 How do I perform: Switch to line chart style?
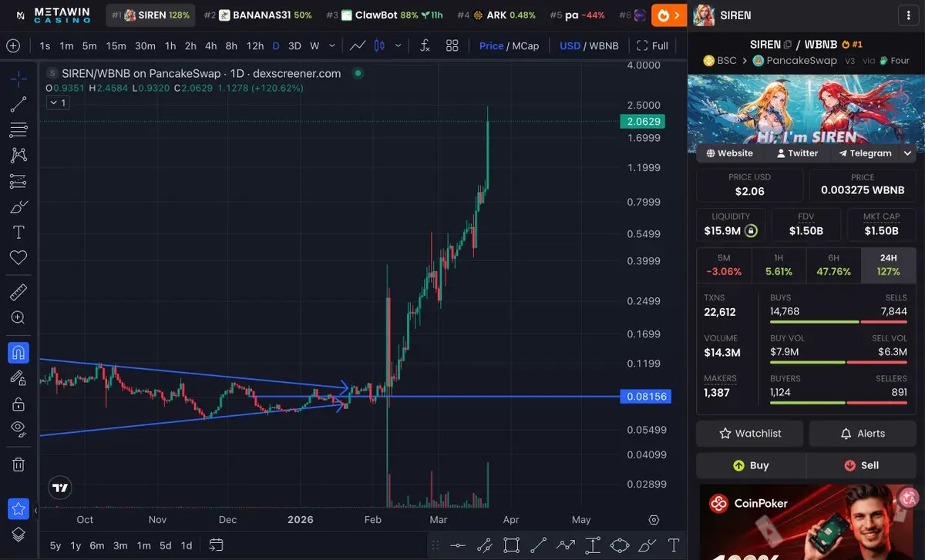(358, 45)
